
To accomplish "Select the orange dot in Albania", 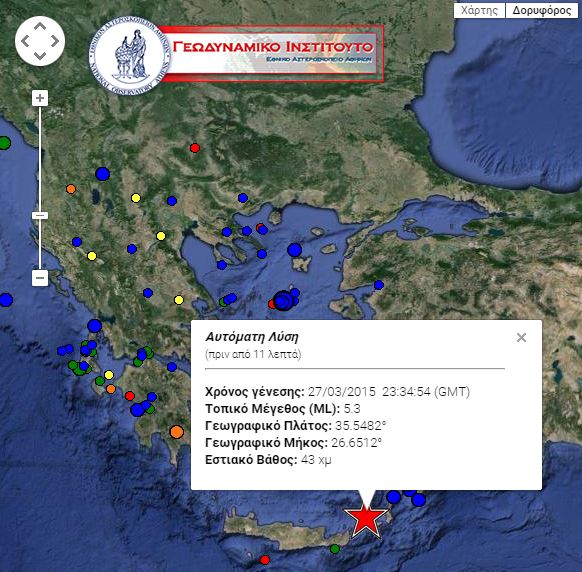I will tap(71, 189).
